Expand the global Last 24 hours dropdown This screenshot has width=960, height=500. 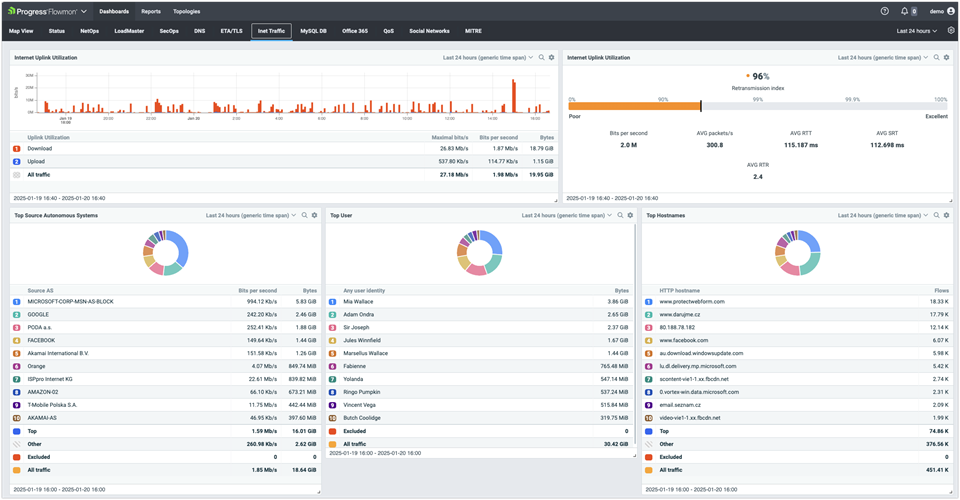[x=917, y=31]
